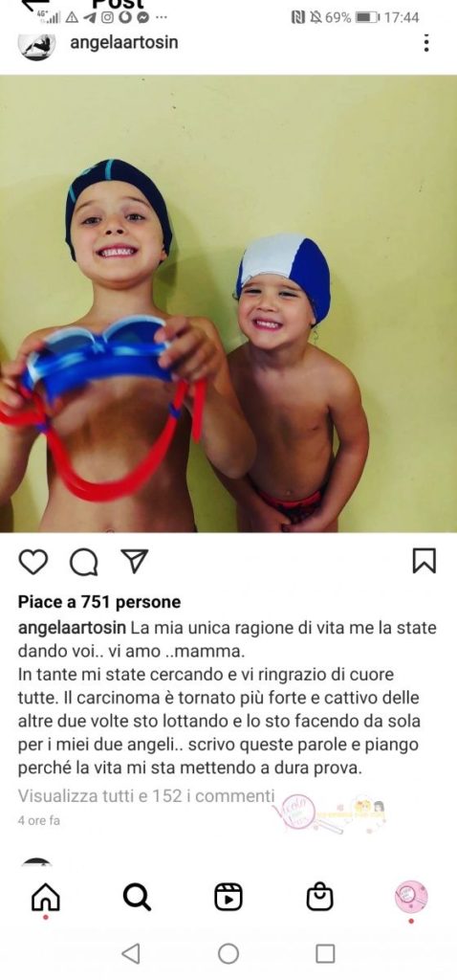
Task: Open comments via speech bubble icon
Action: point(84,562)
